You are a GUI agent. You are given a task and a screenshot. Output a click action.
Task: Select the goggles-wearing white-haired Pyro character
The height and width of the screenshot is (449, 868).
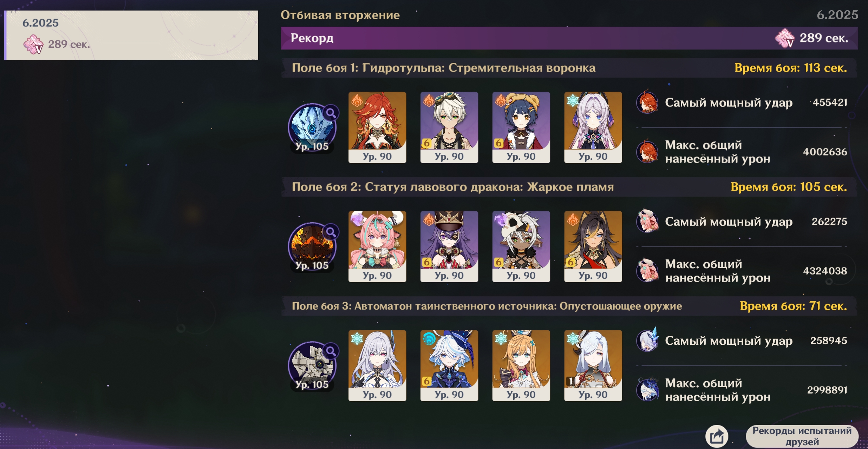coord(449,127)
